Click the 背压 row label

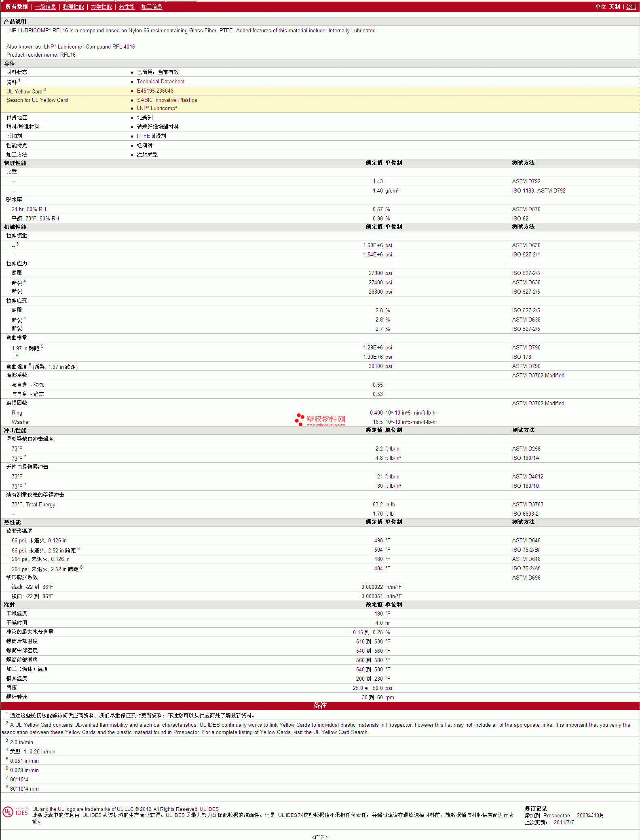coord(11,688)
